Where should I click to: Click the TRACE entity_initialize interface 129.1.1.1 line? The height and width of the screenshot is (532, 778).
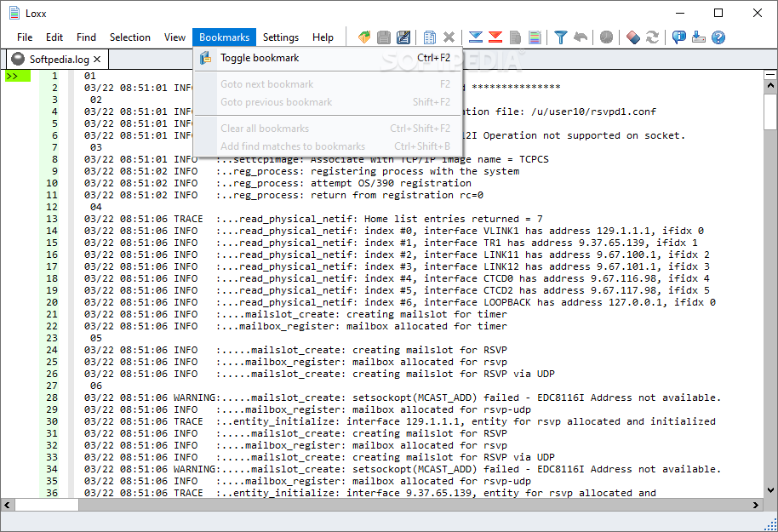(x=399, y=421)
